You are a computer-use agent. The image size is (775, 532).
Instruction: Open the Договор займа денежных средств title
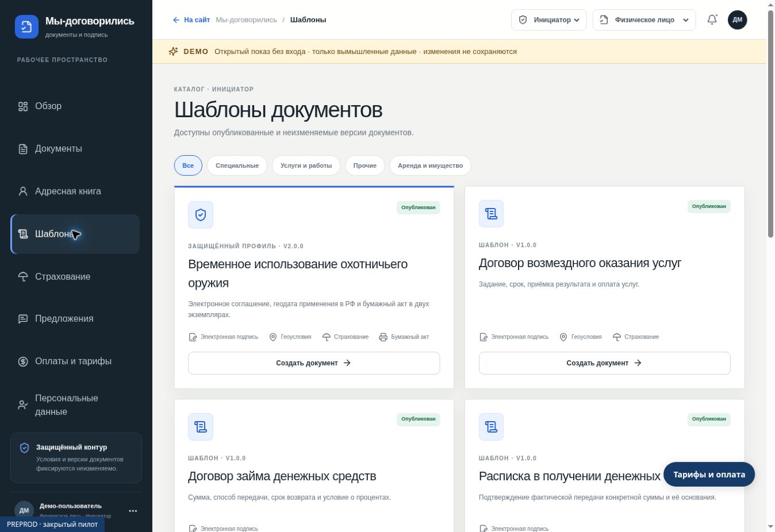(282, 476)
